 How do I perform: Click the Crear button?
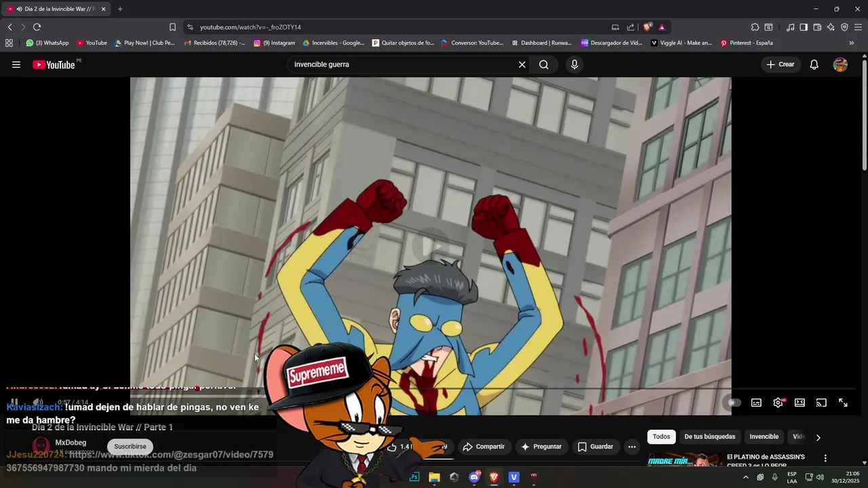pos(781,64)
